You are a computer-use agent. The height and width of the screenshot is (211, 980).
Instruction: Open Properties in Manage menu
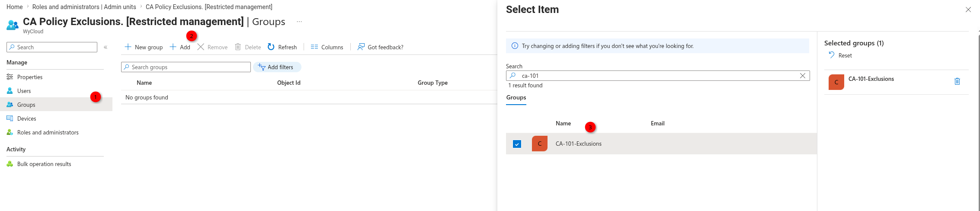tap(30, 77)
